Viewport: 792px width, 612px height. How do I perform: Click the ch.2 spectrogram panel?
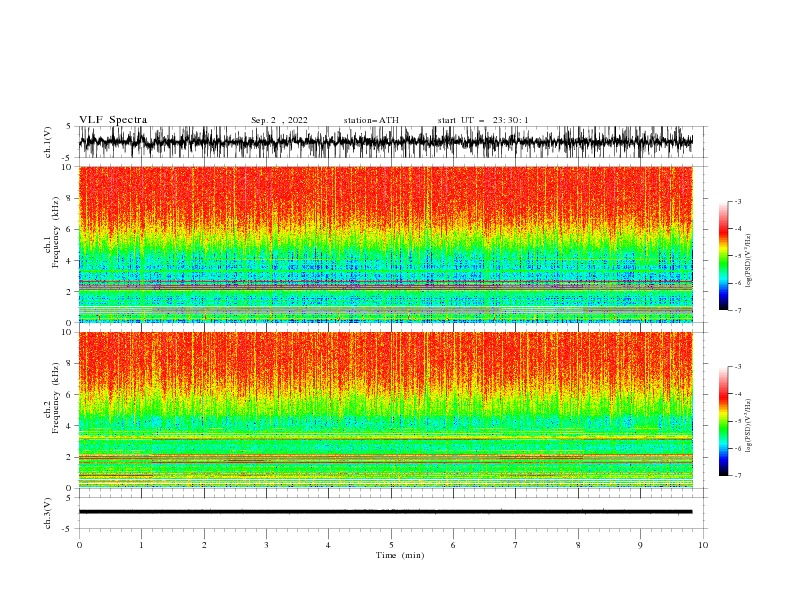[x=385, y=410]
